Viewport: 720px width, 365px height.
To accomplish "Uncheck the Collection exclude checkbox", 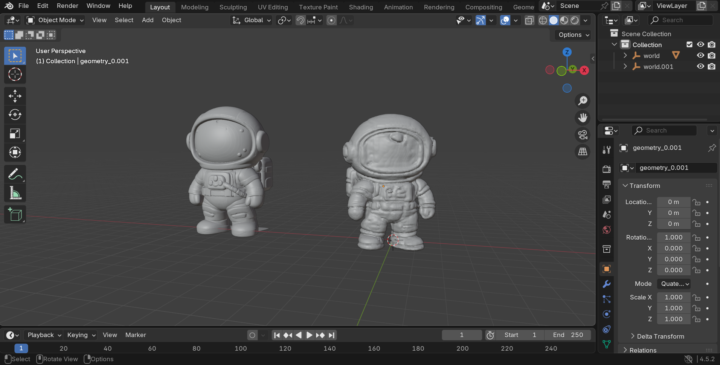I will 689,45.
